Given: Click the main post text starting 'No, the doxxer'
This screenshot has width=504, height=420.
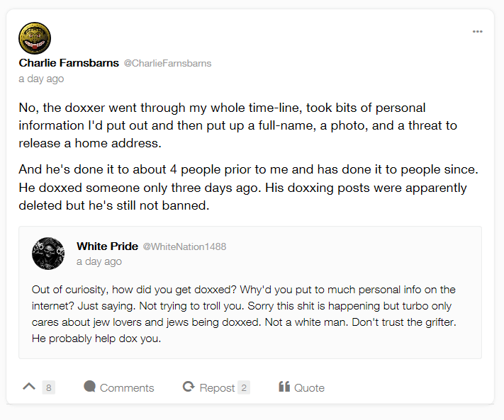Looking at the screenshot, I should point(237,125).
